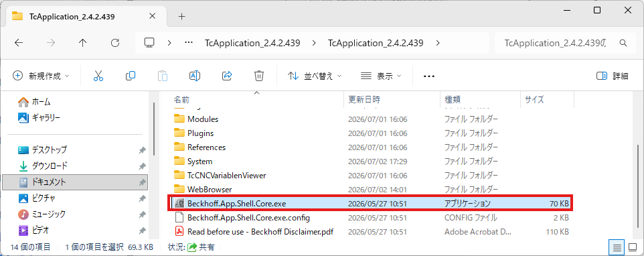This screenshot has height=256, width=644.
Task: Click the Paste clipboard icon
Action: (163, 76)
